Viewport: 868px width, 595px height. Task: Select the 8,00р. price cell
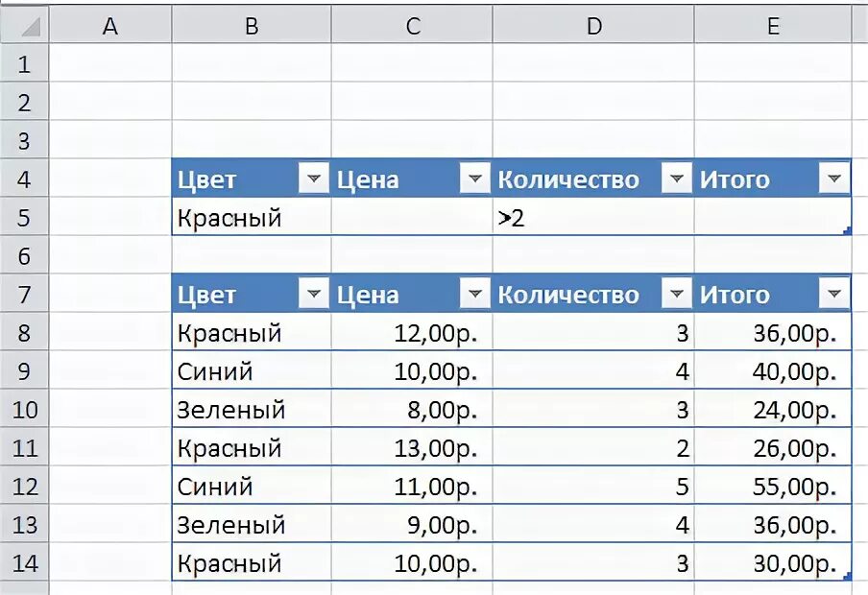[412, 409]
